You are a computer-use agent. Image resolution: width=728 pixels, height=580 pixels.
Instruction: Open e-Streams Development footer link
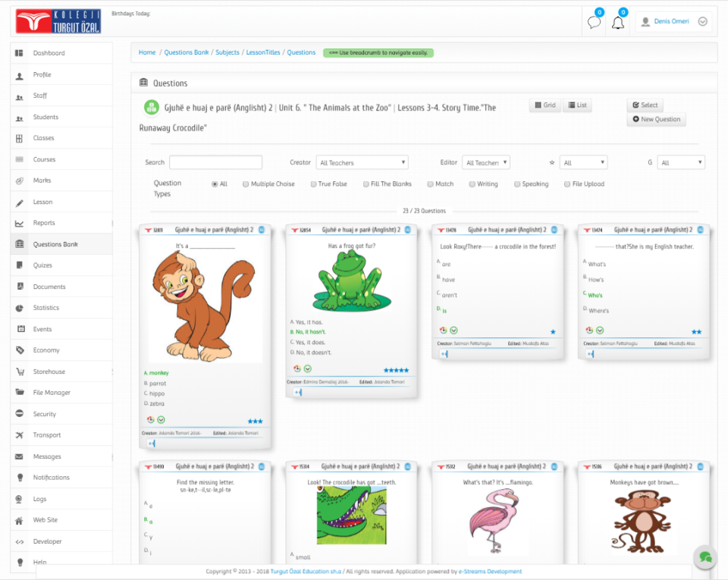click(x=490, y=572)
